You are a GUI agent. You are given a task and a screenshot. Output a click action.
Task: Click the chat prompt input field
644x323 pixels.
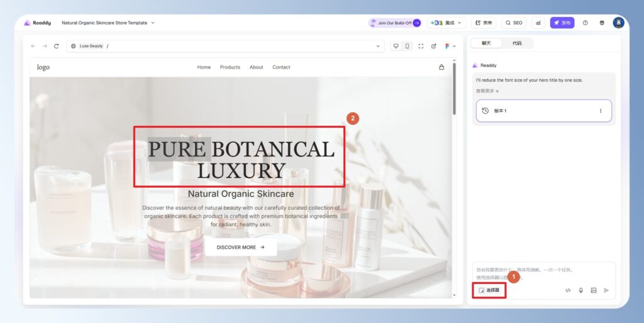(x=541, y=272)
